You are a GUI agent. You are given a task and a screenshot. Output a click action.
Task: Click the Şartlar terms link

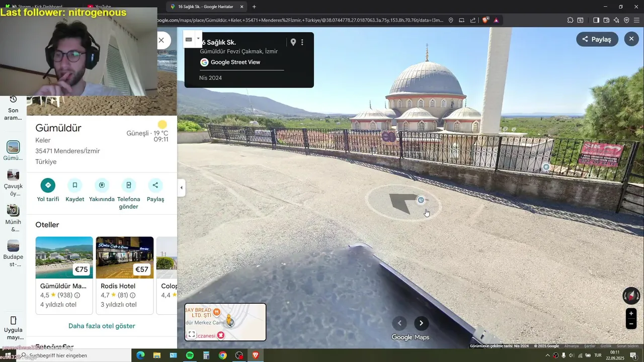(x=590, y=346)
